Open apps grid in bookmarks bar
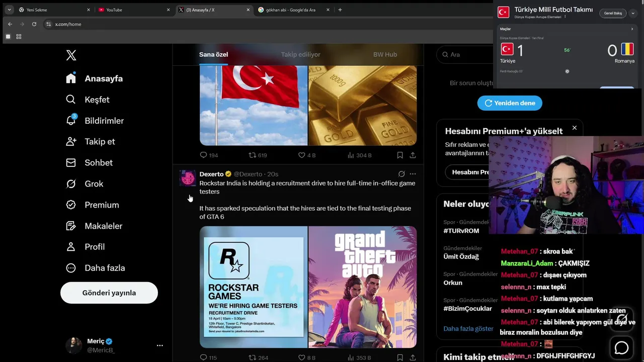Image resolution: width=644 pixels, height=362 pixels. pyautogui.click(x=19, y=37)
